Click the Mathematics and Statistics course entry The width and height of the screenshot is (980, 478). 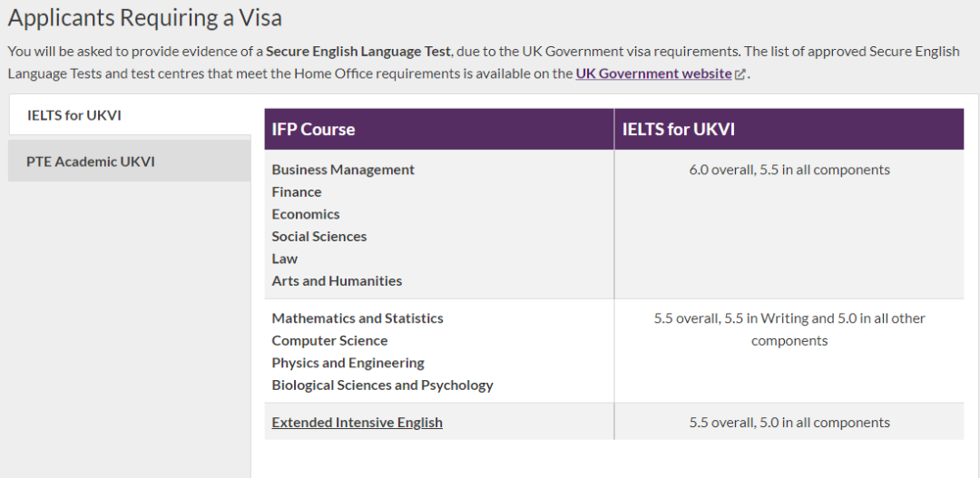pyautogui.click(x=358, y=318)
